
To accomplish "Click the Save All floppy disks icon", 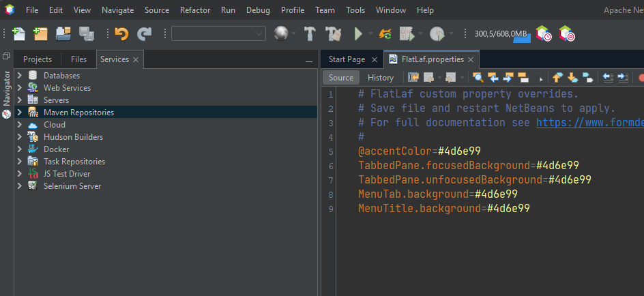I will coord(87,33).
